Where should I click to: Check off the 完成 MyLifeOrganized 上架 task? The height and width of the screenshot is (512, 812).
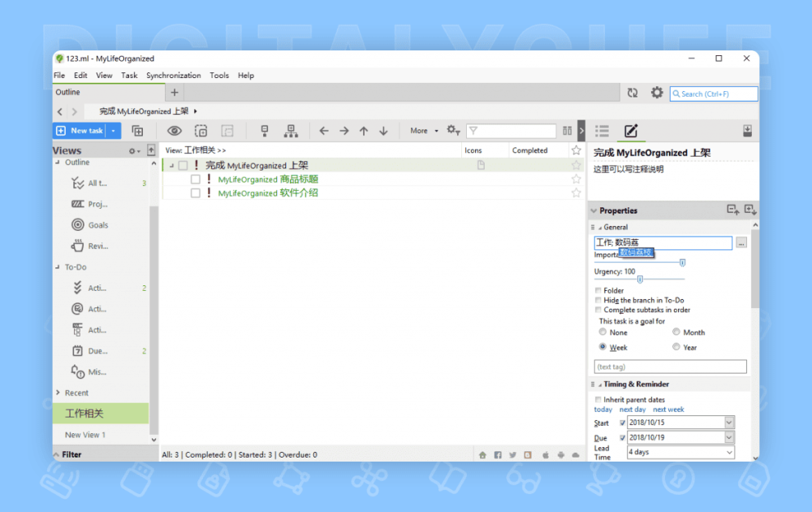coord(183,166)
